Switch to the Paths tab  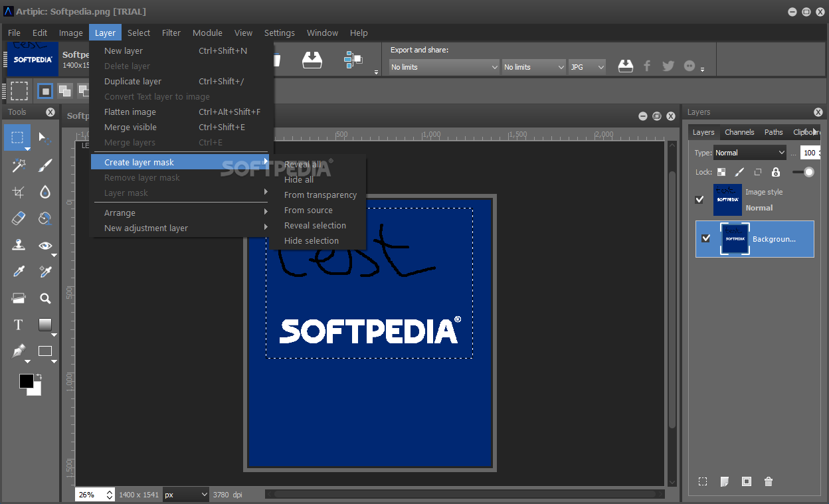pyautogui.click(x=773, y=132)
